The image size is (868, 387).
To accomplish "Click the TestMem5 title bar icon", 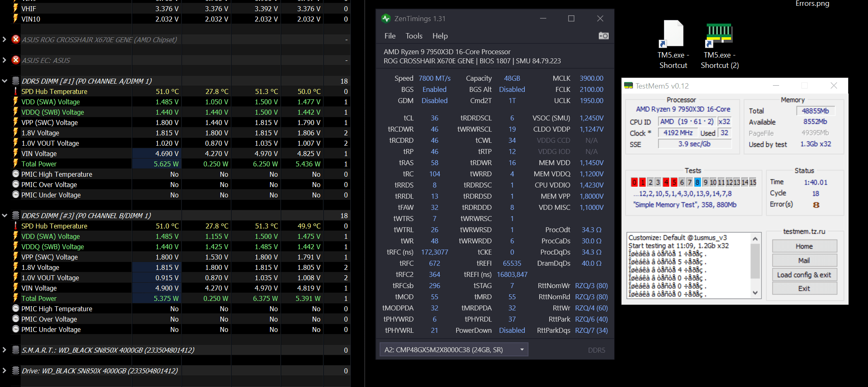I will coord(629,86).
